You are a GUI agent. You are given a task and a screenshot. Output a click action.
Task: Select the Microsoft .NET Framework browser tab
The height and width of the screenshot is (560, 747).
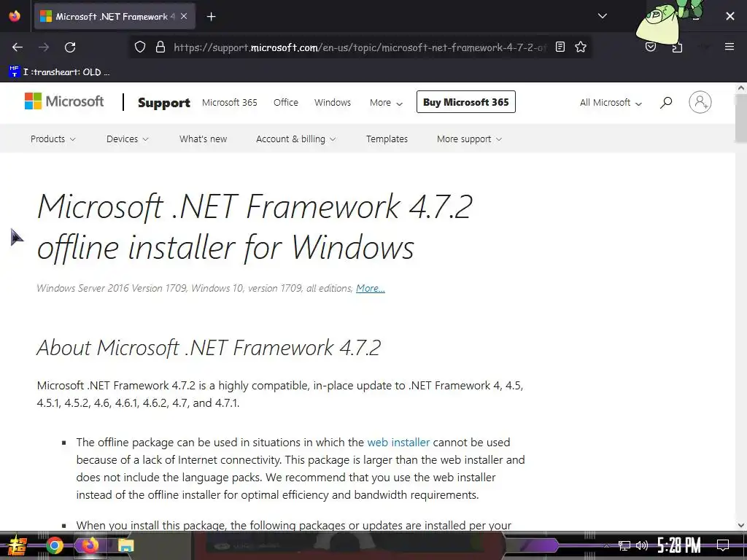click(x=115, y=17)
